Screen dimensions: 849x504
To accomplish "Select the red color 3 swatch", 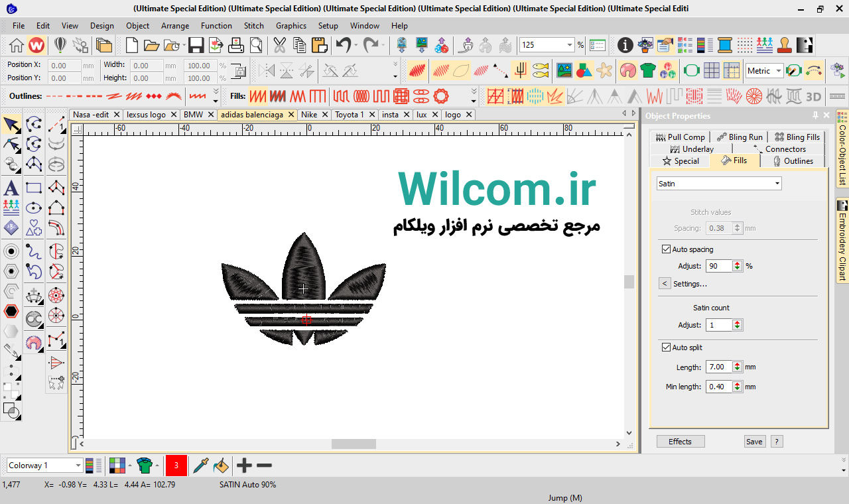I will 176,466.
